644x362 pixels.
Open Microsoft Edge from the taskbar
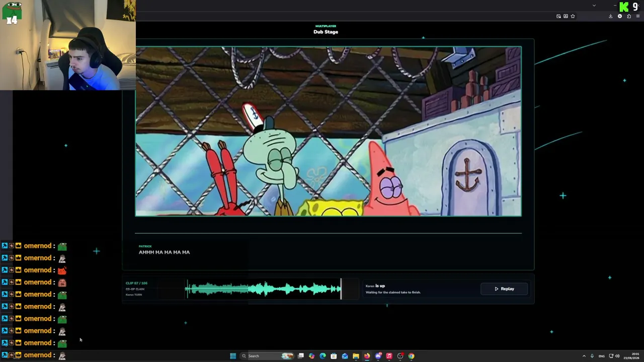(323, 356)
